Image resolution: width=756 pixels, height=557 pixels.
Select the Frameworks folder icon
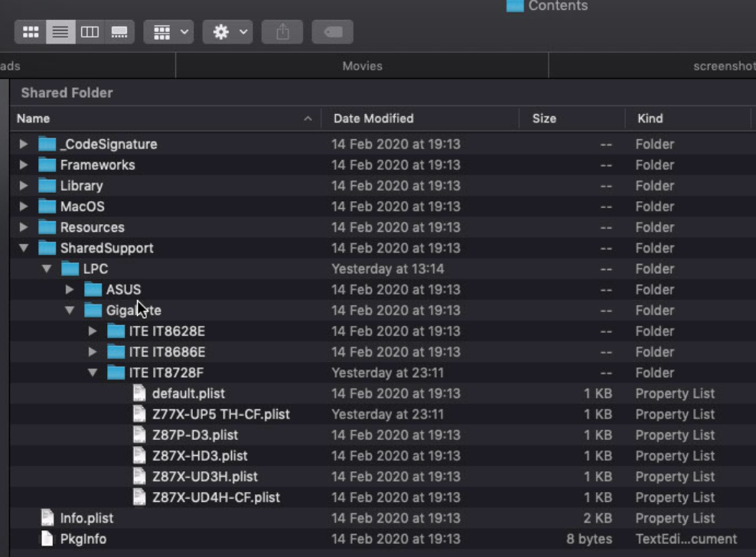point(47,164)
